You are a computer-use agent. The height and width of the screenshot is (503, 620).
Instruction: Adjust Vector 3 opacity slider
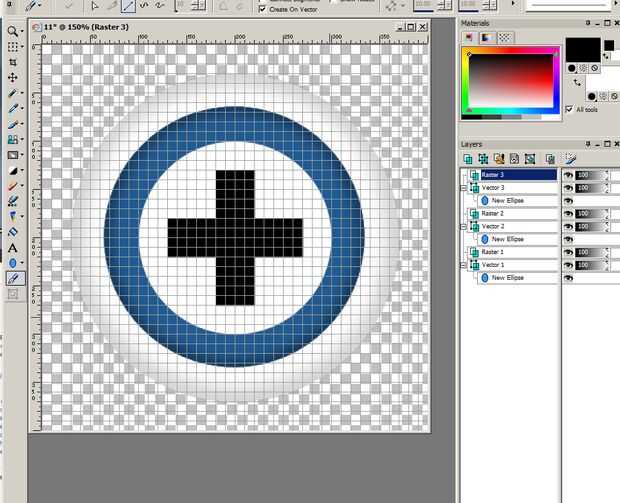(x=592, y=188)
